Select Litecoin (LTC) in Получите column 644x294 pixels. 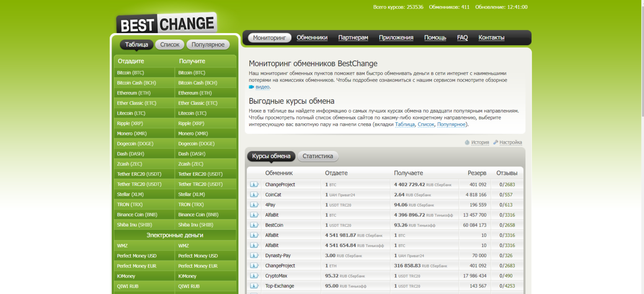click(x=205, y=113)
